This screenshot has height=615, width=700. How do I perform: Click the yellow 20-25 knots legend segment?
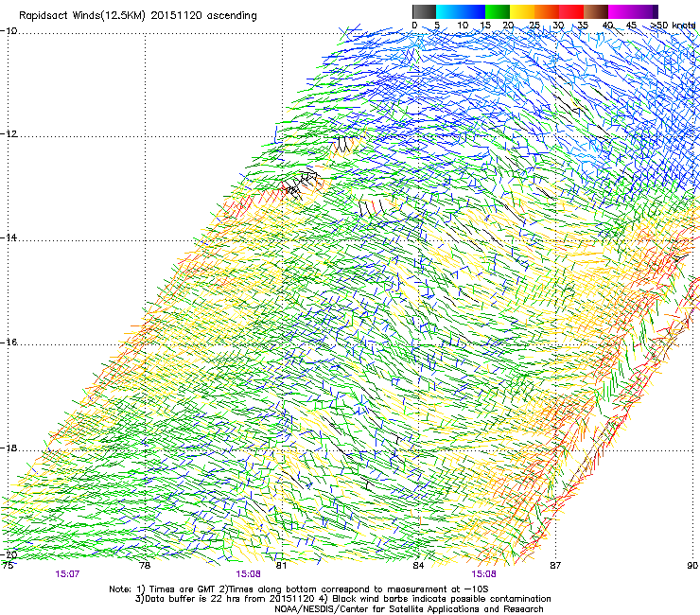point(522,11)
